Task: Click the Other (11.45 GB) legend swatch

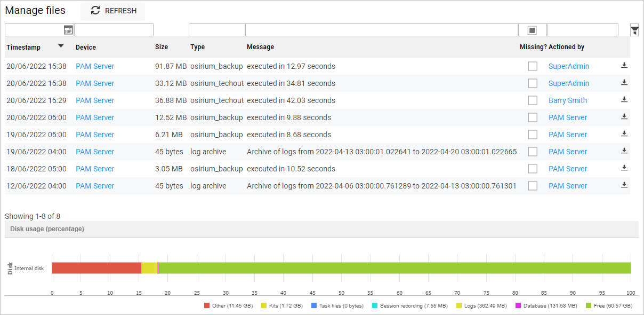Action: point(207,306)
